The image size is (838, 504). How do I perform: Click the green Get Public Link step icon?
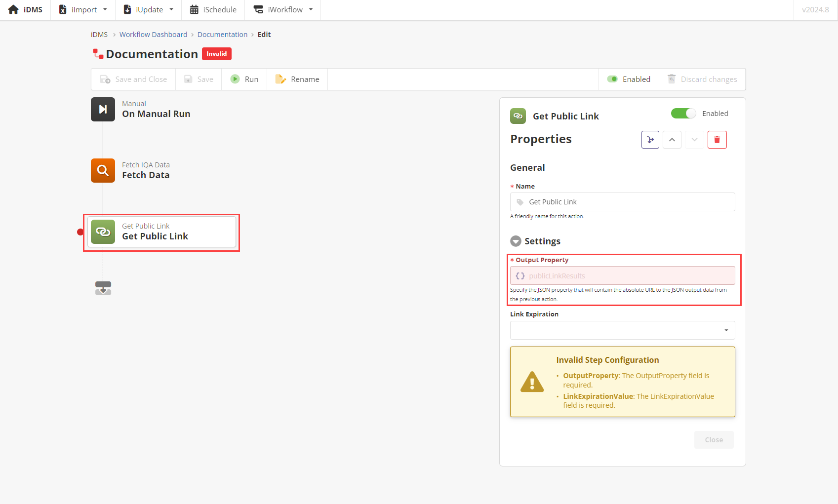pos(103,232)
